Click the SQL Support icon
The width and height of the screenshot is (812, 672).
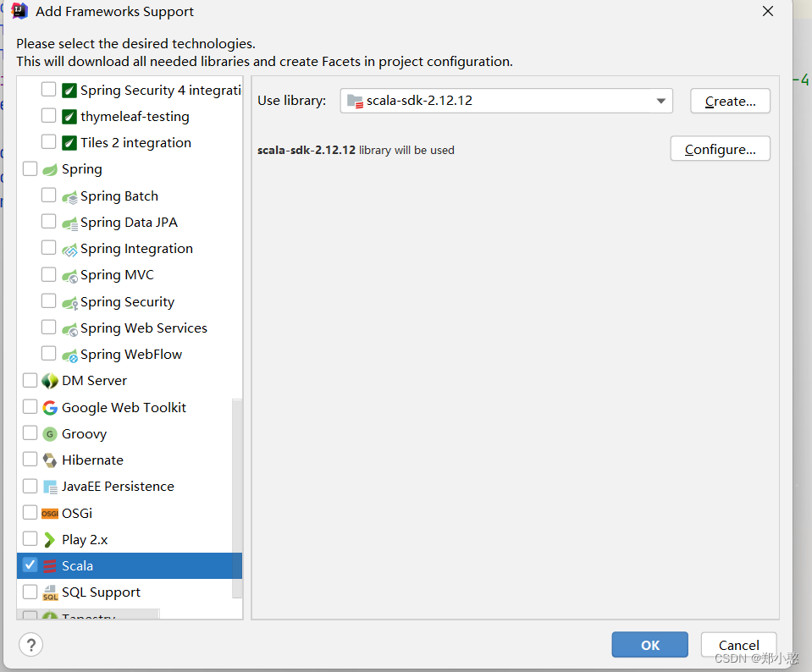(x=50, y=592)
